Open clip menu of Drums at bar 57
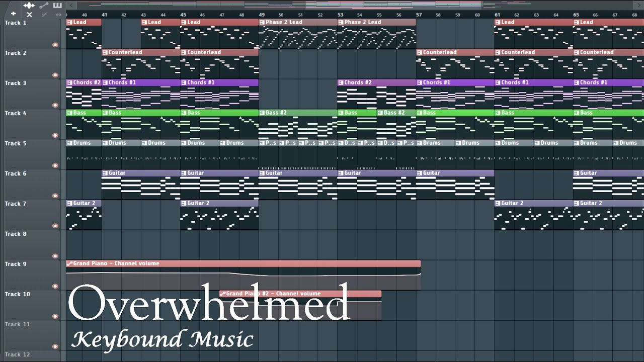This screenshot has height=362, width=644. pyautogui.click(x=419, y=143)
